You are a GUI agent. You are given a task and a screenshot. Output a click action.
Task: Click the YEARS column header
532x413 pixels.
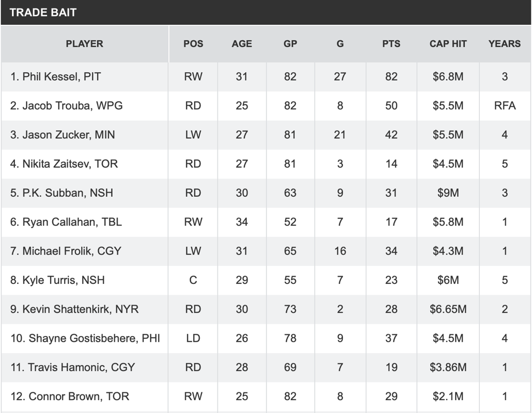505,44
